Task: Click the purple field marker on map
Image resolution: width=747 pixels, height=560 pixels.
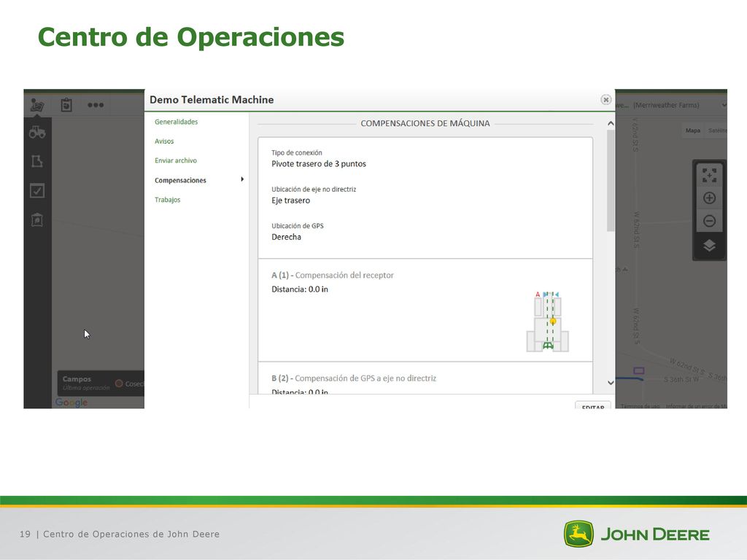Action: 639,370
